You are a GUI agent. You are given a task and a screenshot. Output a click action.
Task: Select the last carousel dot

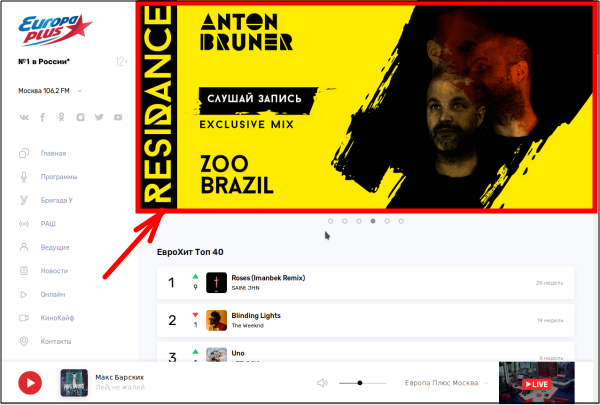[401, 221]
